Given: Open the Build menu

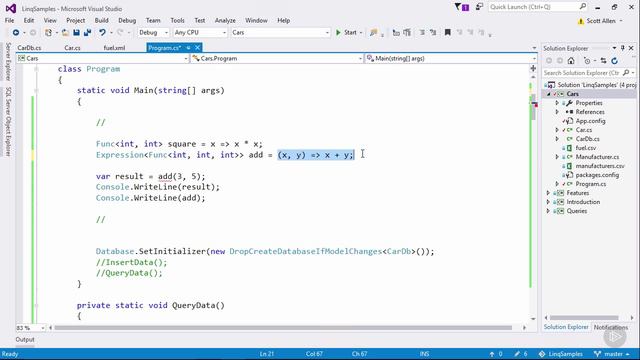Looking at the screenshot, I should click(x=101, y=20).
